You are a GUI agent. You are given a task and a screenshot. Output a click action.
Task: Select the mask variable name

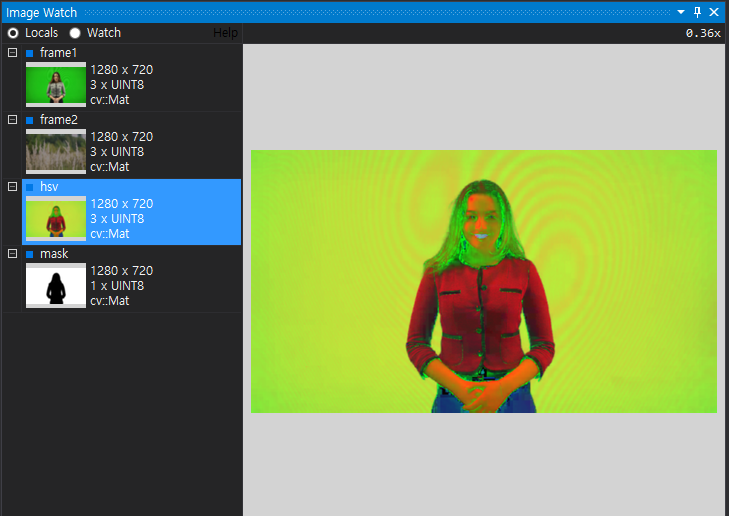(54, 253)
